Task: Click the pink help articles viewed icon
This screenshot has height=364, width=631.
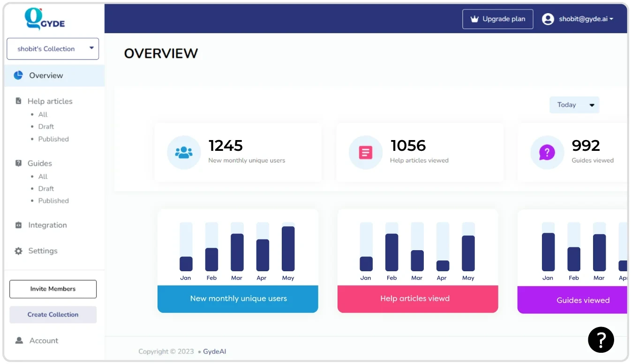Action: pyautogui.click(x=365, y=152)
